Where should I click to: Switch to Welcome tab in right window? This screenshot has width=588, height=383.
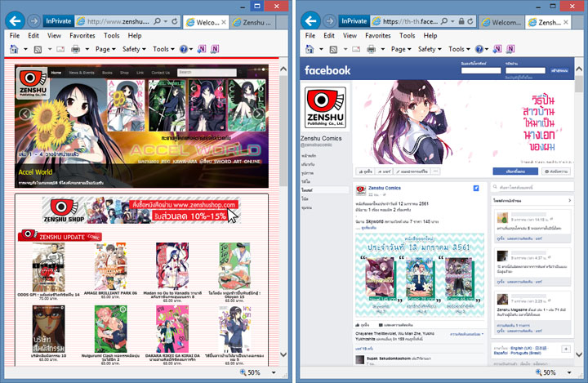(502, 23)
